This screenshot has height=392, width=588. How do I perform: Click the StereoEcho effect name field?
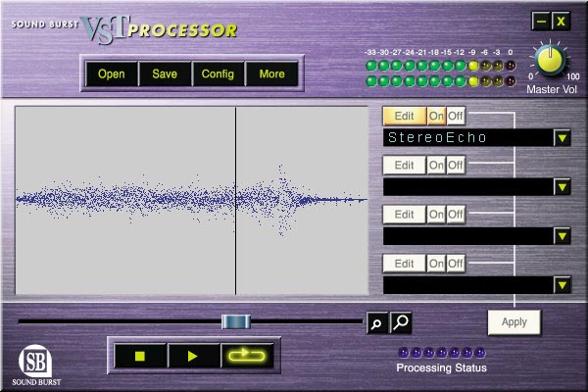pos(468,137)
